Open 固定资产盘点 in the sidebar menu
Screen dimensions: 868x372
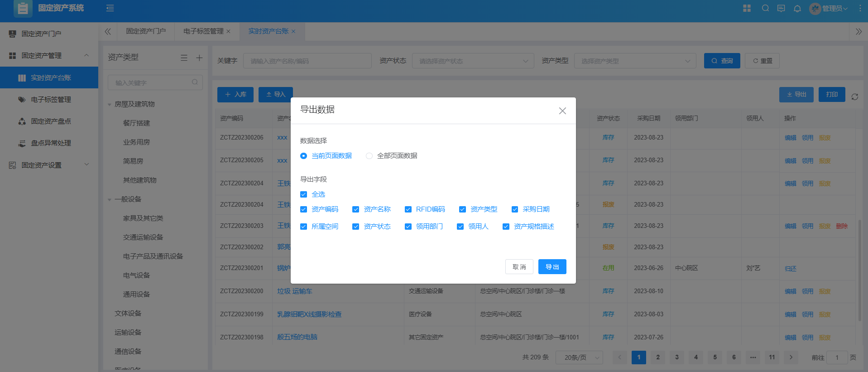coord(51,121)
